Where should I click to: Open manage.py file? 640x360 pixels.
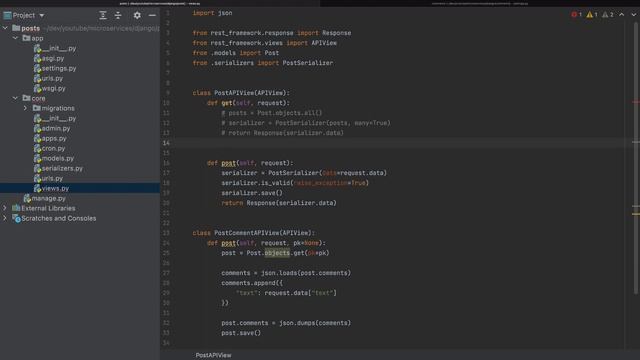tap(44, 198)
